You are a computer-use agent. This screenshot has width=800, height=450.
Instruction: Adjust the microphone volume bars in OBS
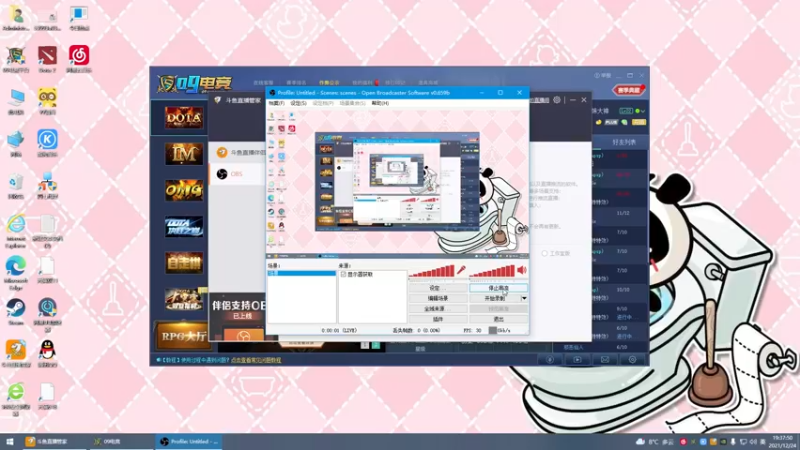pyautogui.click(x=432, y=271)
